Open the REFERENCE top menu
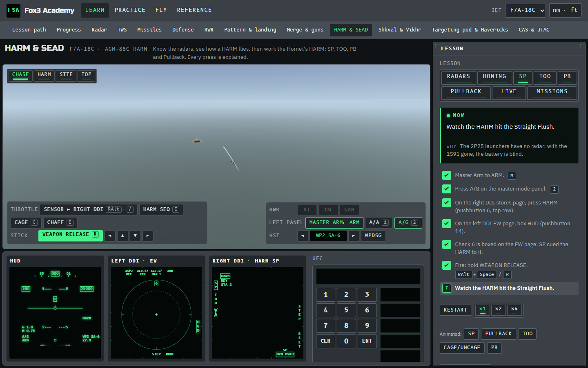 tap(194, 10)
